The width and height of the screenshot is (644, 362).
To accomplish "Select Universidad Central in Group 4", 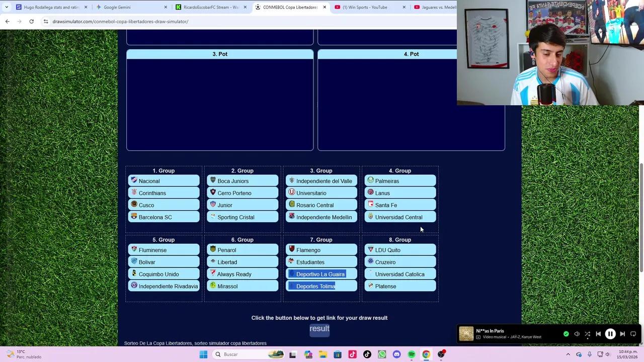I will tap(400, 217).
